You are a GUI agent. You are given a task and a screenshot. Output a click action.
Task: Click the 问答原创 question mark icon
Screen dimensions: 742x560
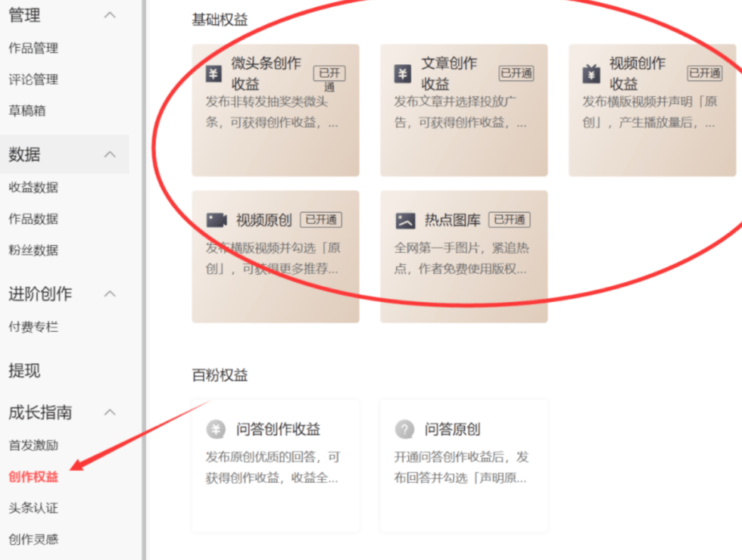pyautogui.click(x=404, y=430)
